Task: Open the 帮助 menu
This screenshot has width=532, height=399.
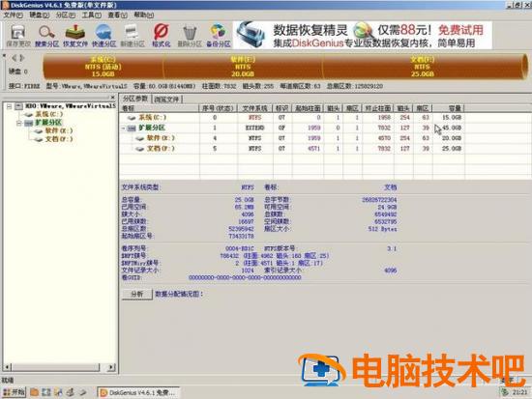Action: coord(144,15)
